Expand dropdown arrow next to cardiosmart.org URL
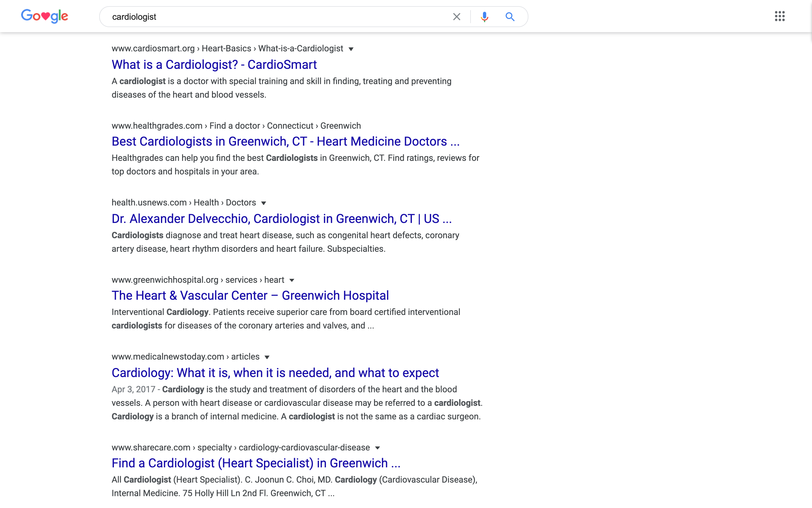The image size is (812, 508). [x=351, y=49]
